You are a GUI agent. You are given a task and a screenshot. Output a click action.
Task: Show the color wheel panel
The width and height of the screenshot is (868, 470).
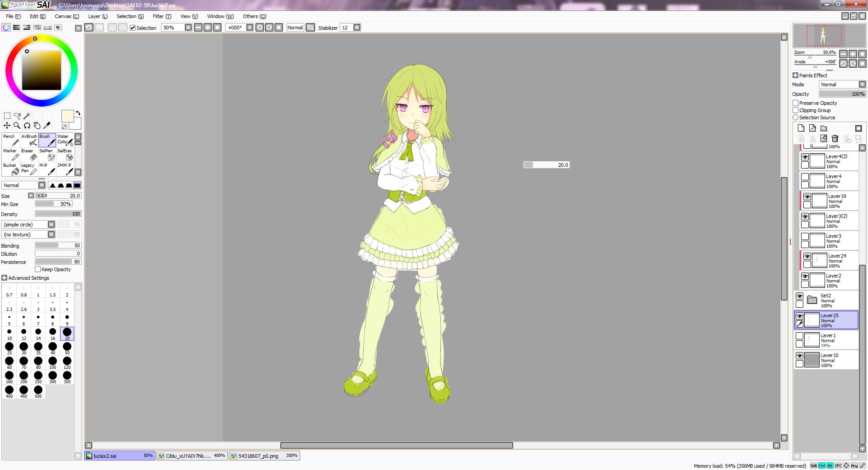(x=6, y=28)
